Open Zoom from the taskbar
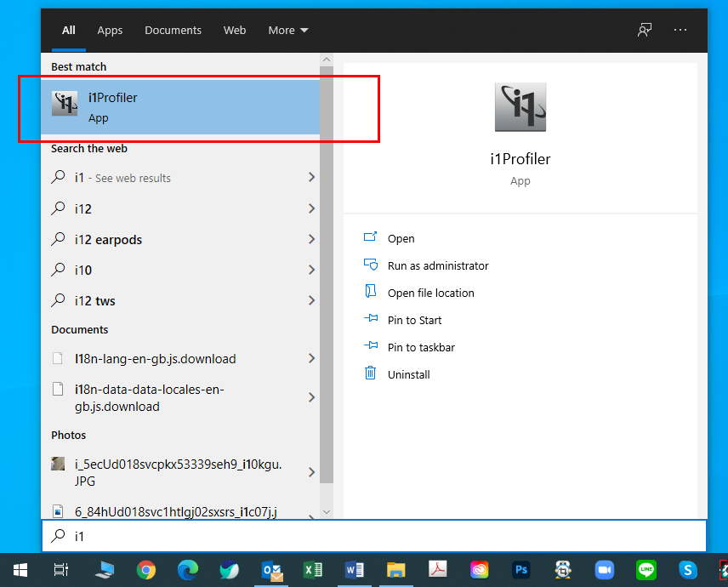Viewport: 728px width, 587px height. click(605, 570)
